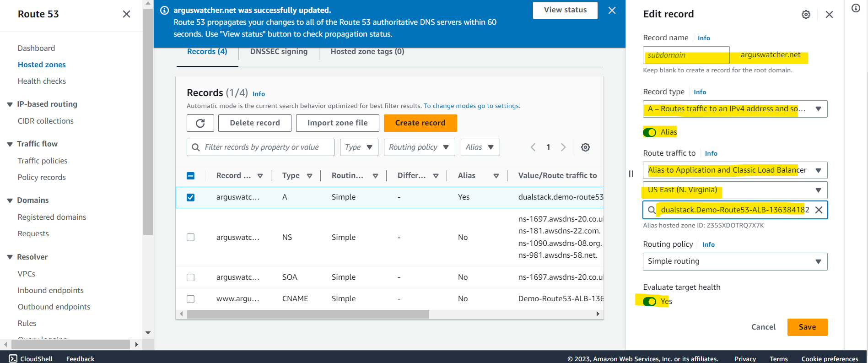Screen dimensions: 868x363
Task: Select the SOA record row checkbox
Action: [x=191, y=277]
